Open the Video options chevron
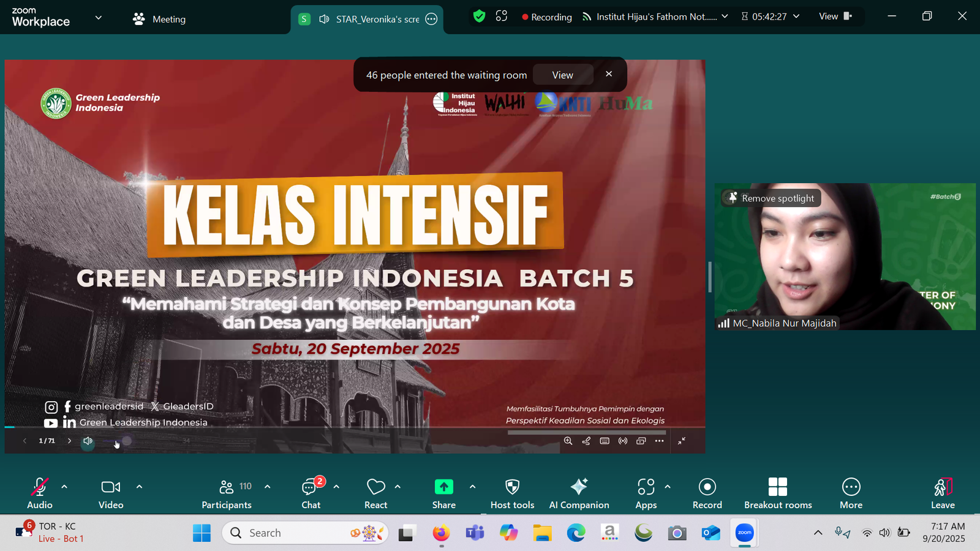Viewport: 980px width, 551px height. pos(139,487)
